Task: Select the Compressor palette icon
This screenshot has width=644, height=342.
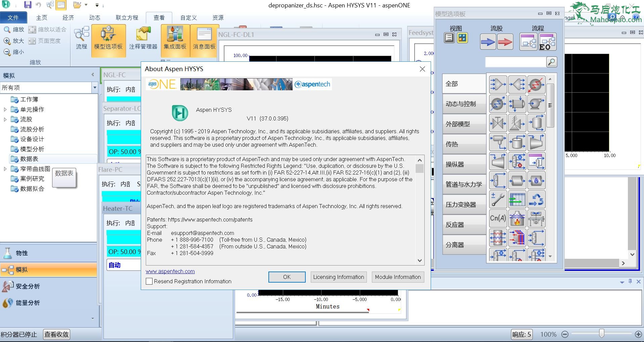Action: pyautogui.click(x=536, y=142)
